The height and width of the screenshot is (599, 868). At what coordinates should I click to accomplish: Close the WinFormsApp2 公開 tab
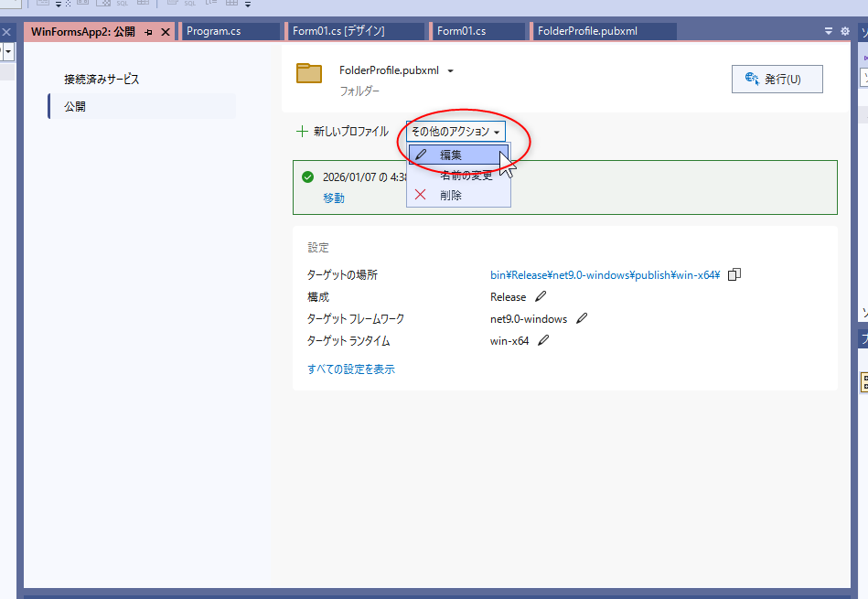pyautogui.click(x=166, y=32)
